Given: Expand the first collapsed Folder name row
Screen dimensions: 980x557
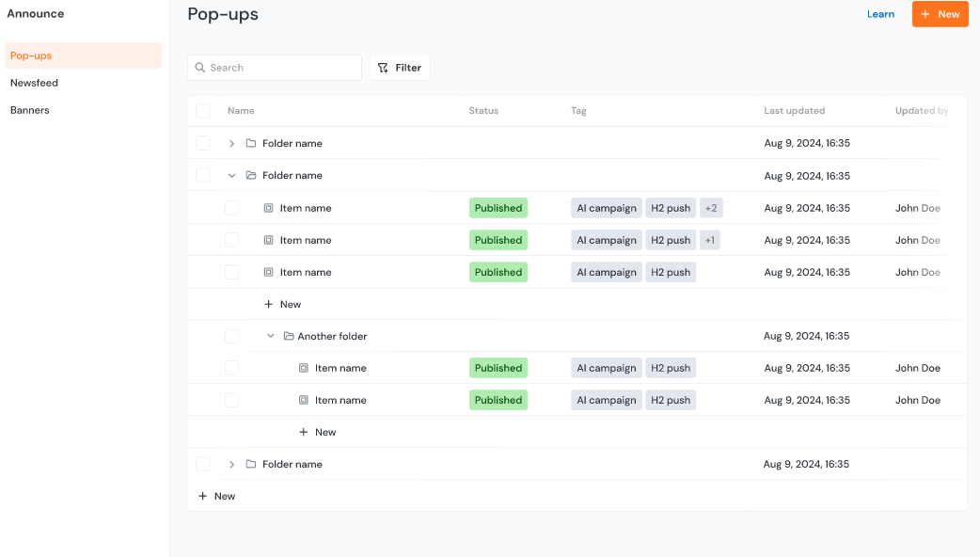Looking at the screenshot, I should [232, 144].
